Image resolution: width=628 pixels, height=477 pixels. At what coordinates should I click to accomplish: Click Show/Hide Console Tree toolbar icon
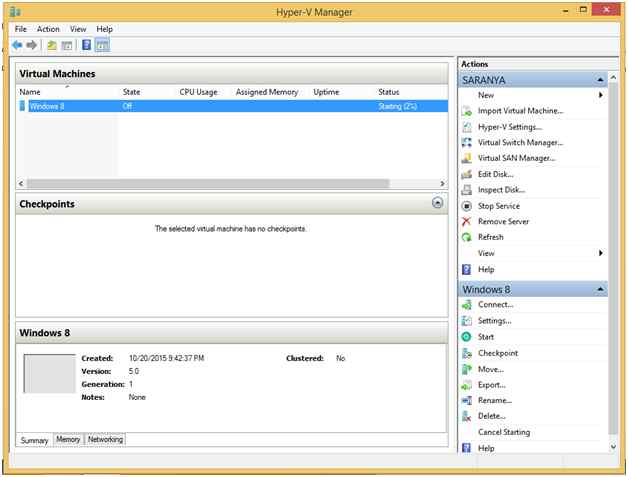point(67,45)
